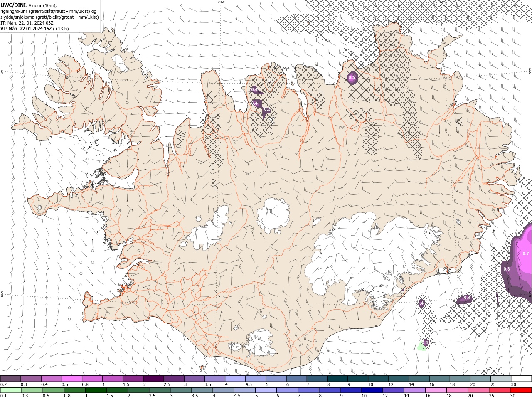
Task: Click the 'IT: Mán. 22. 01. 2024 03Z' line
Action: (27, 23)
